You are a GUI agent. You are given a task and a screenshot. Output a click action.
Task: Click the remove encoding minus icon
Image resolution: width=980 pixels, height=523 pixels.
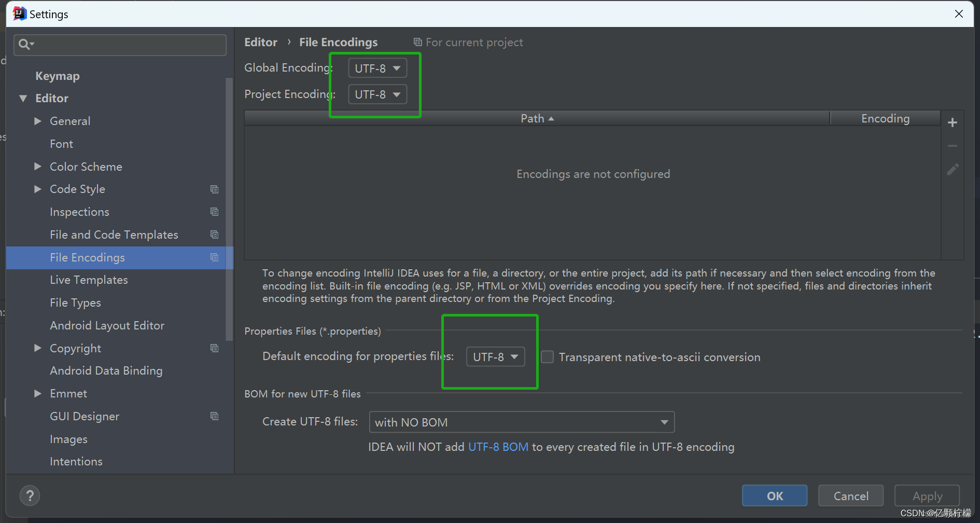point(952,146)
